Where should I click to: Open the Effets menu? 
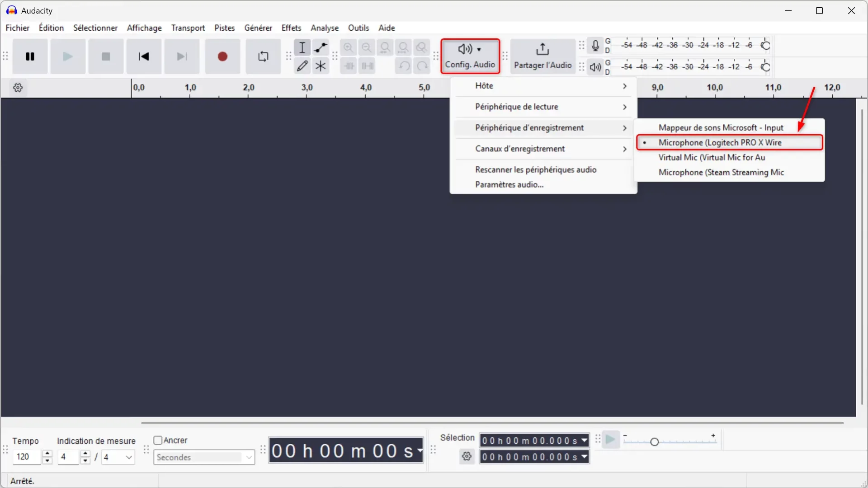[x=291, y=28]
